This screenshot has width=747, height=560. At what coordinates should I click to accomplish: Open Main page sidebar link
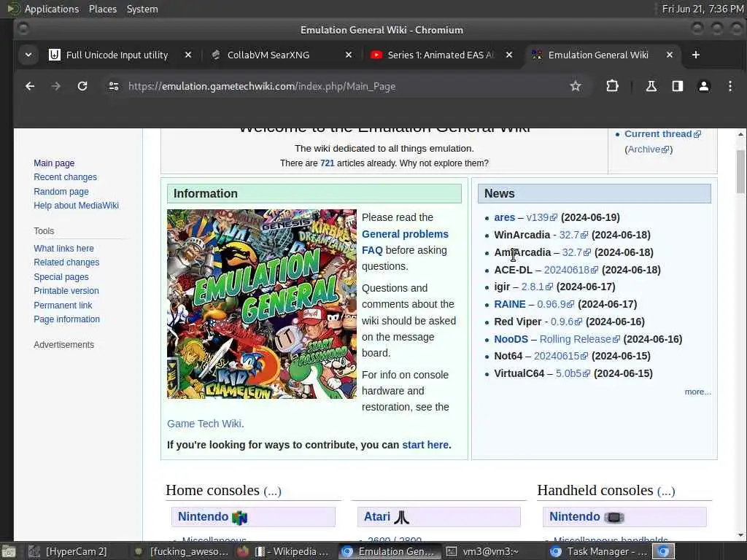(x=54, y=163)
